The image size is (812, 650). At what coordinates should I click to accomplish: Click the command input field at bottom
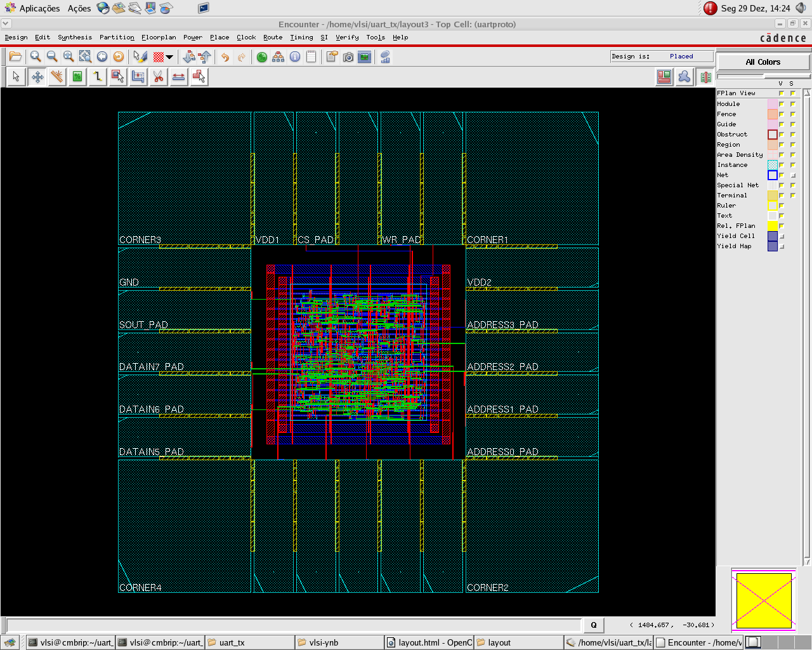(x=294, y=625)
